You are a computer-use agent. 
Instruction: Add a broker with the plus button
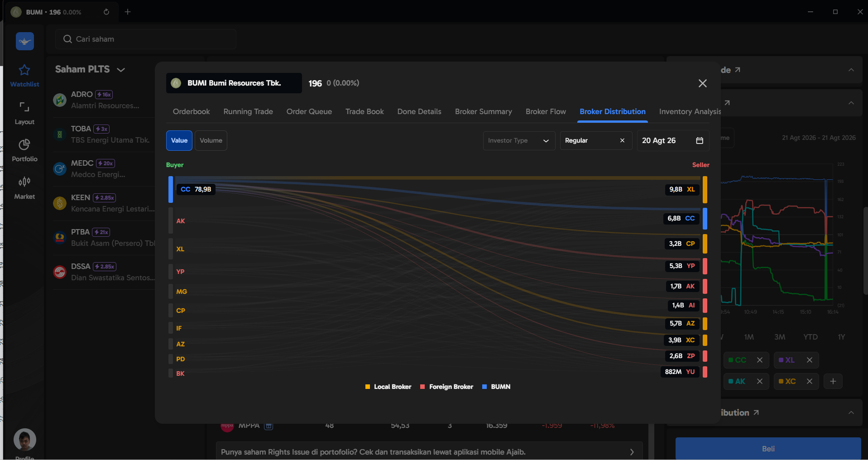click(x=833, y=381)
